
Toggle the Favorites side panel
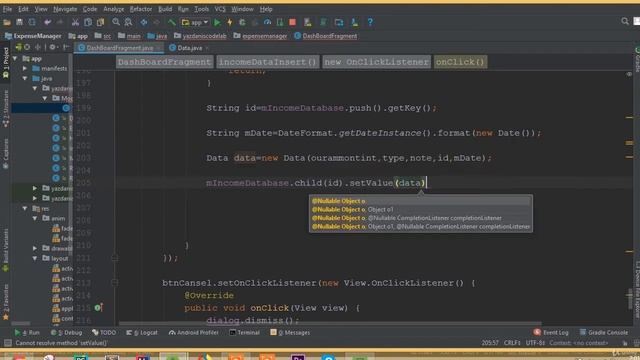(6, 302)
